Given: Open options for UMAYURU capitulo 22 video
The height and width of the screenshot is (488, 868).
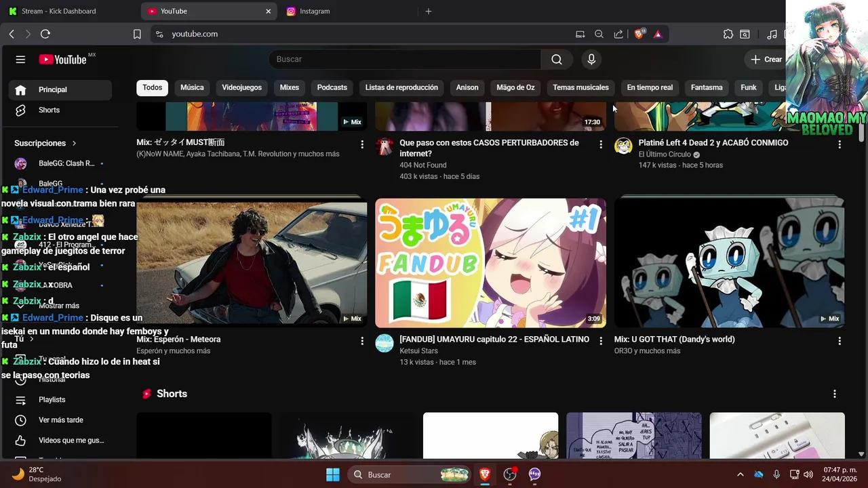Looking at the screenshot, I should coord(601,341).
